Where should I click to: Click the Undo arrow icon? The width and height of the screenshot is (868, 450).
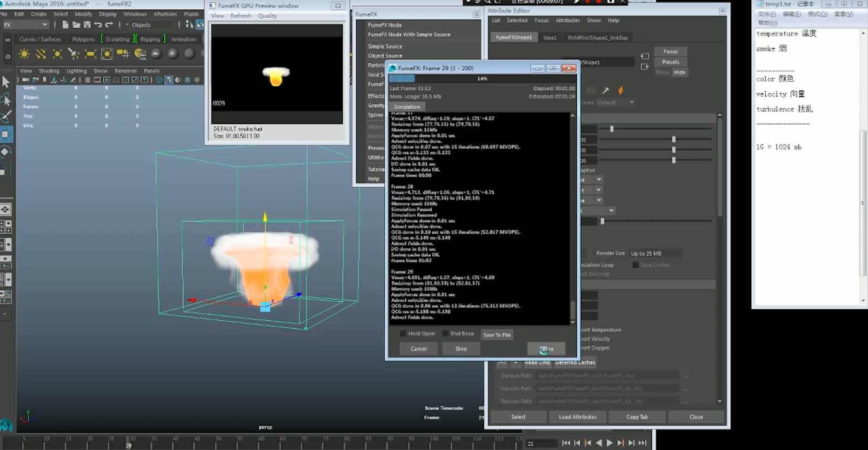click(98, 25)
